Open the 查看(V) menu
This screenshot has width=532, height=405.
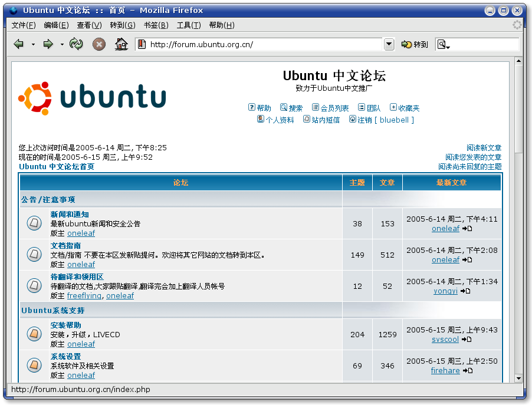(89, 25)
